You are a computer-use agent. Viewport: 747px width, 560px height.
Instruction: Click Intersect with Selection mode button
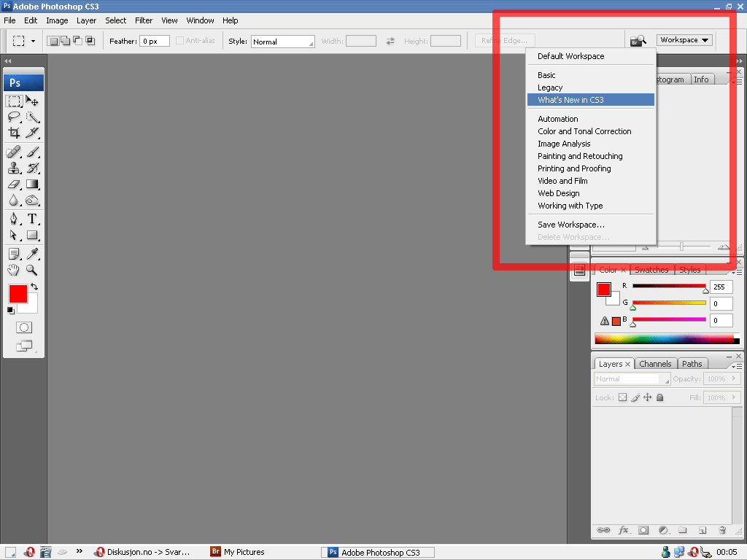[90, 41]
